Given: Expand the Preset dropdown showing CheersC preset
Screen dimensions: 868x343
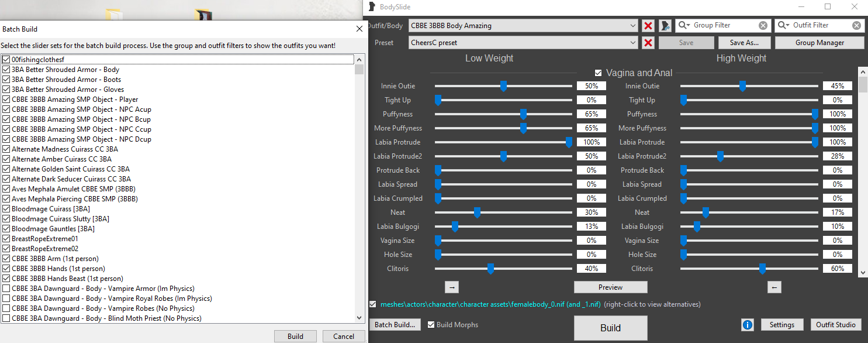Looking at the screenshot, I should [x=634, y=43].
